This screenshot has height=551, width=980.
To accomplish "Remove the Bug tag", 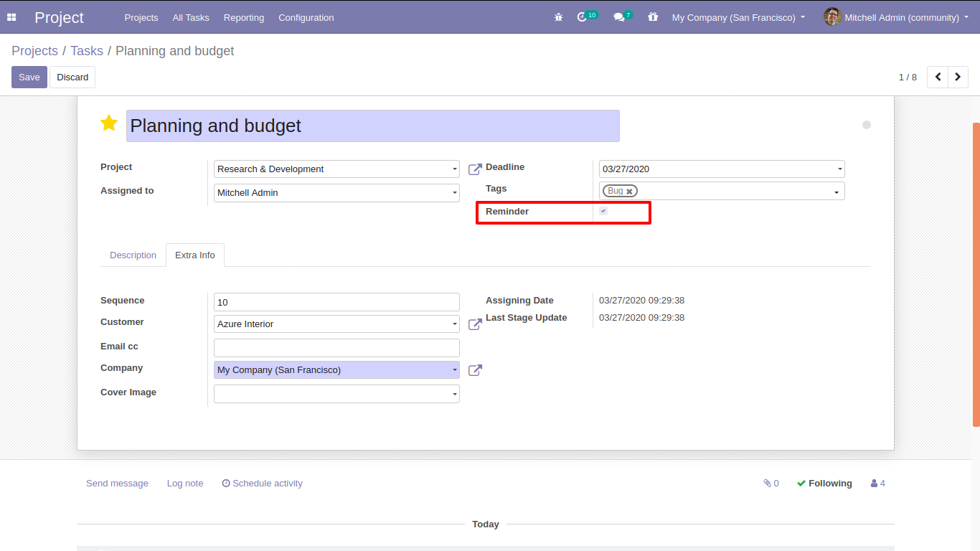I will 629,192.
